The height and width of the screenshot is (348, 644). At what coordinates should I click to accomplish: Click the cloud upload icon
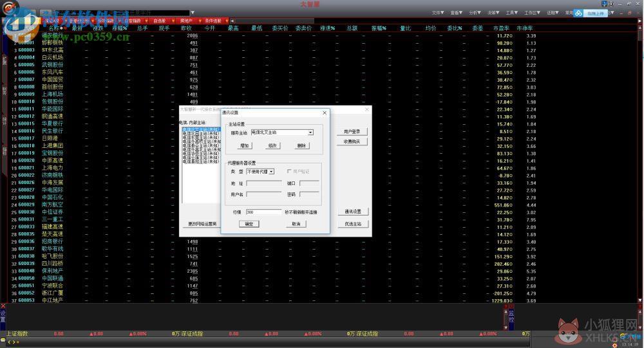point(578,13)
